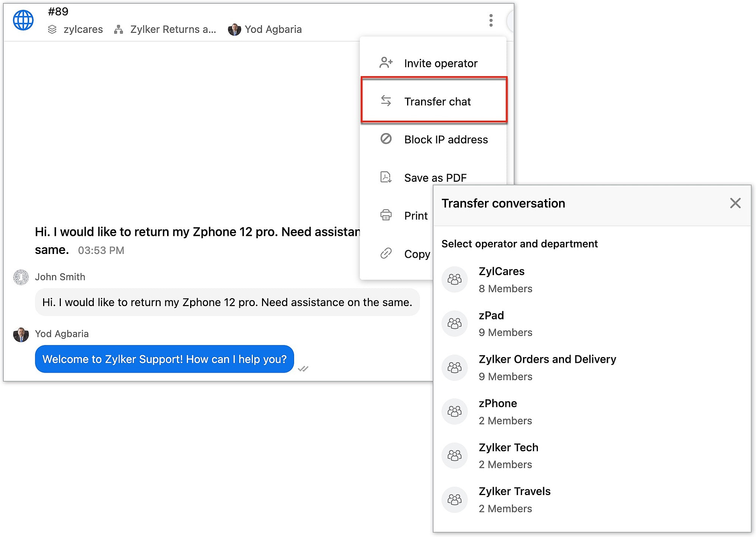Click the blue globe website icon
Screen dimensions: 756x537
[x=23, y=20]
